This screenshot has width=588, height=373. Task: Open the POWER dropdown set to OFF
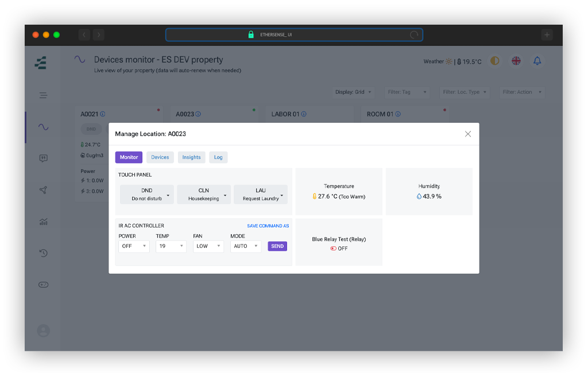(134, 246)
